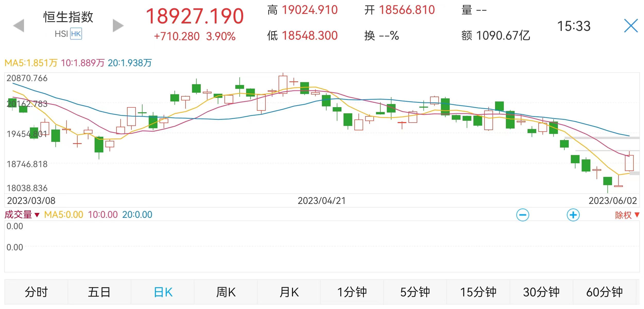The image size is (644, 309).
Task: Switch to 15分钟 interval
Action: pyautogui.click(x=478, y=292)
